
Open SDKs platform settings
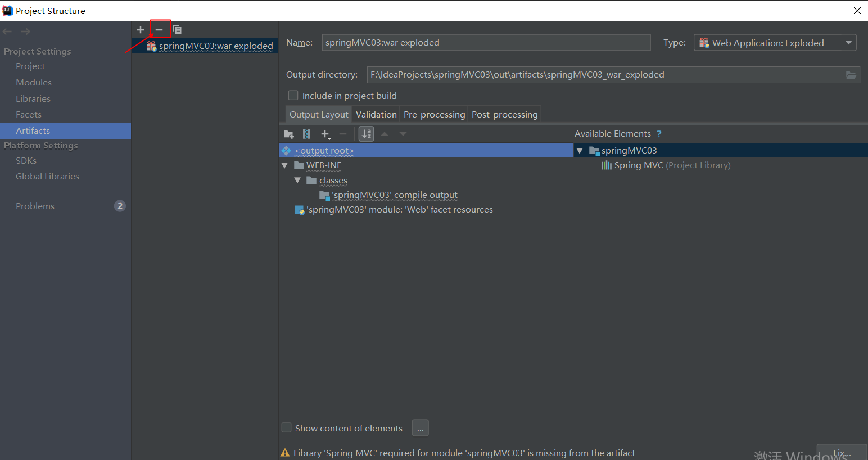(26, 161)
